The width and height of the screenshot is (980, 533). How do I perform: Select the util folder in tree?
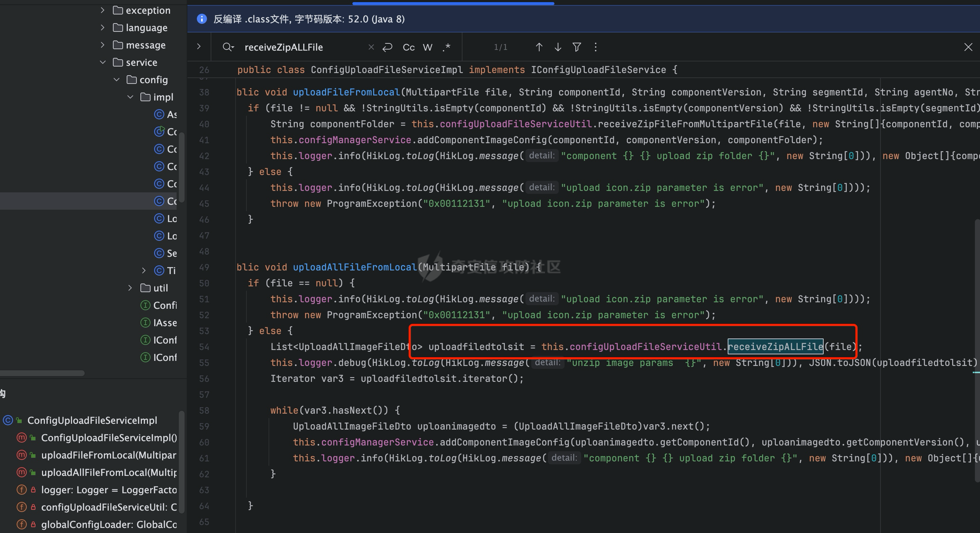[161, 288]
